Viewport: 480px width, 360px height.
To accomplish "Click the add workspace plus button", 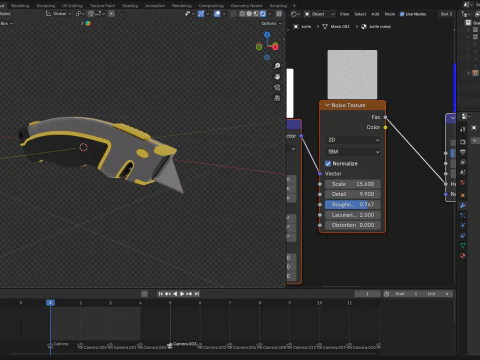I will pos(294,6).
